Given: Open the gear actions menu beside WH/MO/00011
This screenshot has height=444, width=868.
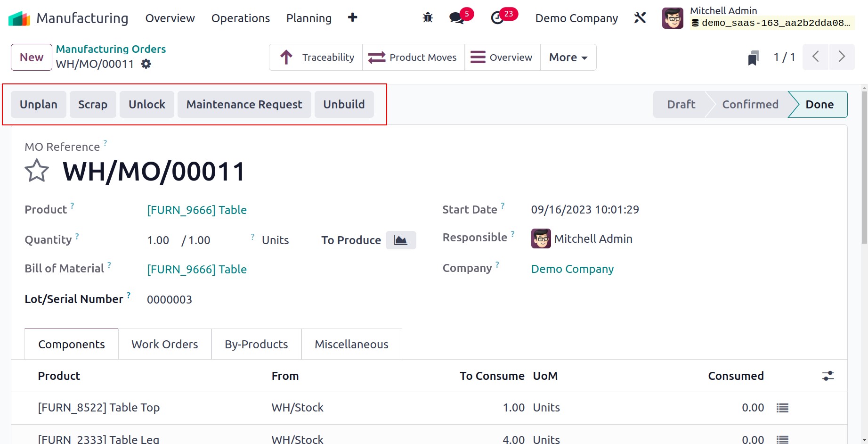Looking at the screenshot, I should pos(146,64).
